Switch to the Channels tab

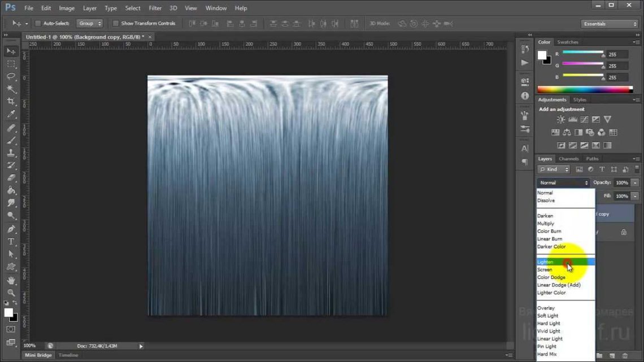[x=568, y=159]
